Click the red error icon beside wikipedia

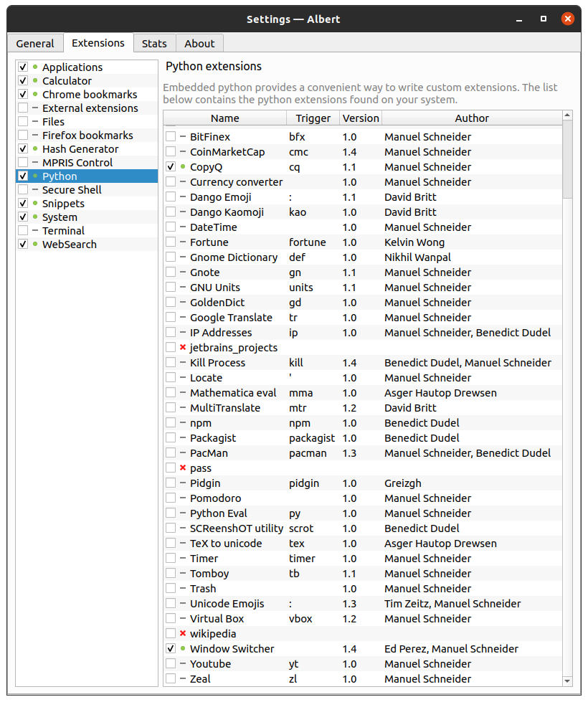click(183, 633)
